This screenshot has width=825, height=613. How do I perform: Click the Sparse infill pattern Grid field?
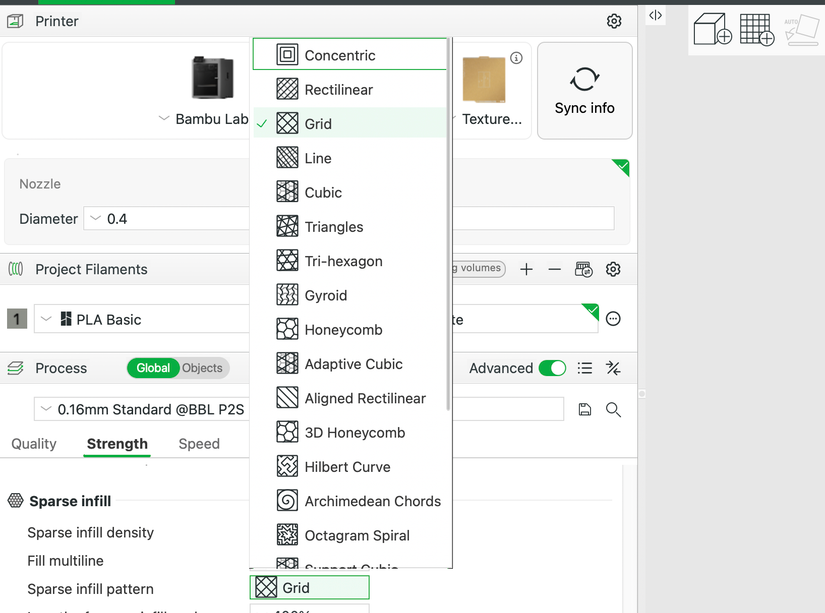pos(309,588)
